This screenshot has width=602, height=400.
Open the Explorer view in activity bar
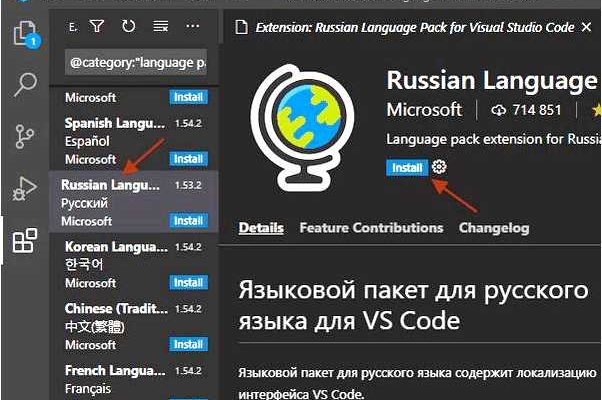coord(25,33)
